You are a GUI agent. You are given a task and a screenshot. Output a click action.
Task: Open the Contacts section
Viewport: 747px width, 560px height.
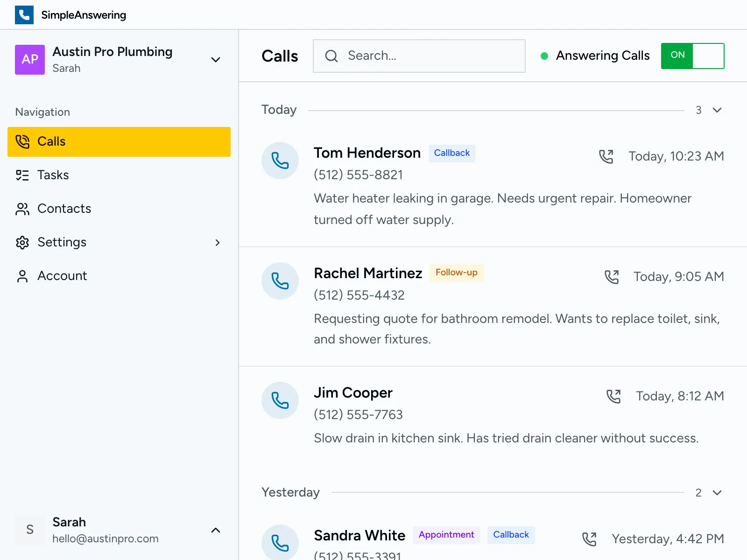coord(64,209)
